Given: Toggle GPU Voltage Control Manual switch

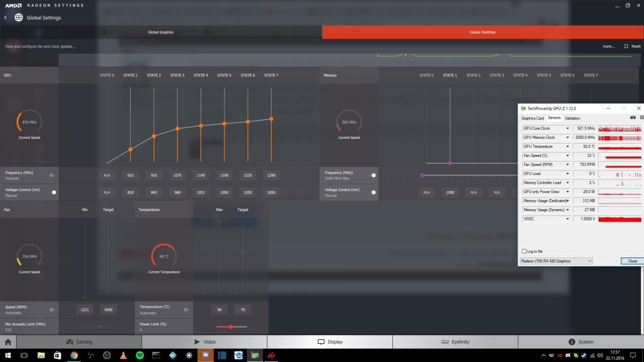Looking at the screenshot, I should [53, 192].
